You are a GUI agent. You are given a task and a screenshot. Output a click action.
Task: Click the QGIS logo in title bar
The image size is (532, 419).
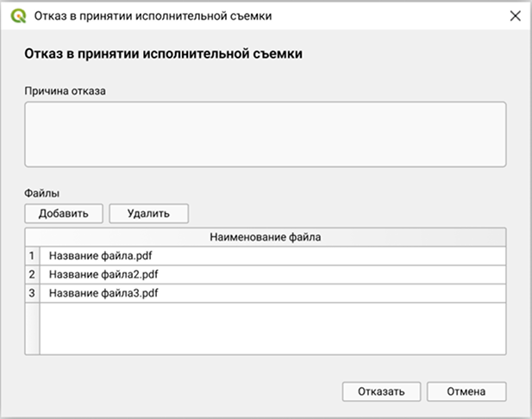[17, 16]
